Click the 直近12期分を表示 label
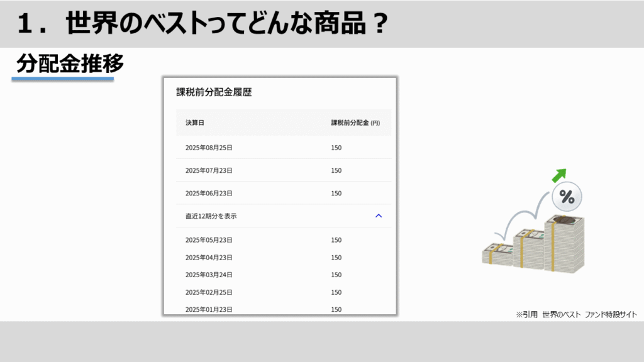644x362 pixels. pos(211,216)
